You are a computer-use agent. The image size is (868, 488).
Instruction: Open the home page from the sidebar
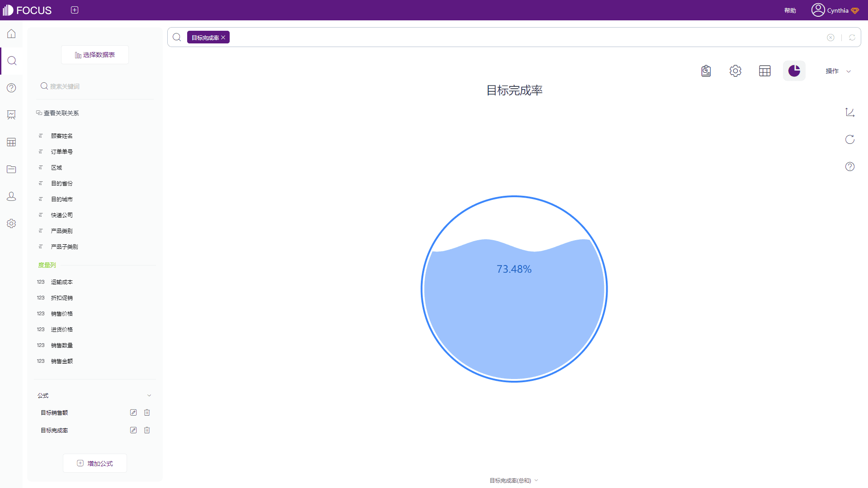tap(11, 34)
